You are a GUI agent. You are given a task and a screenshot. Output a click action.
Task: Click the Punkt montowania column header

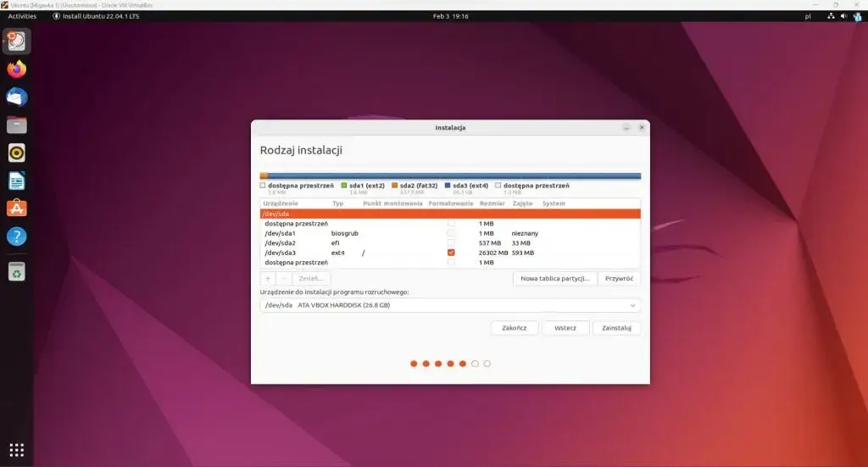(392, 203)
